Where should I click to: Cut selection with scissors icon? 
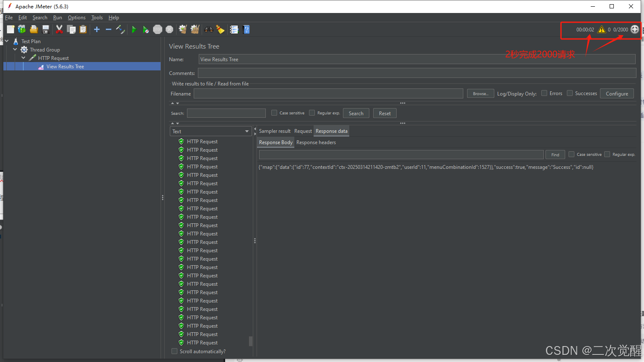(x=59, y=29)
